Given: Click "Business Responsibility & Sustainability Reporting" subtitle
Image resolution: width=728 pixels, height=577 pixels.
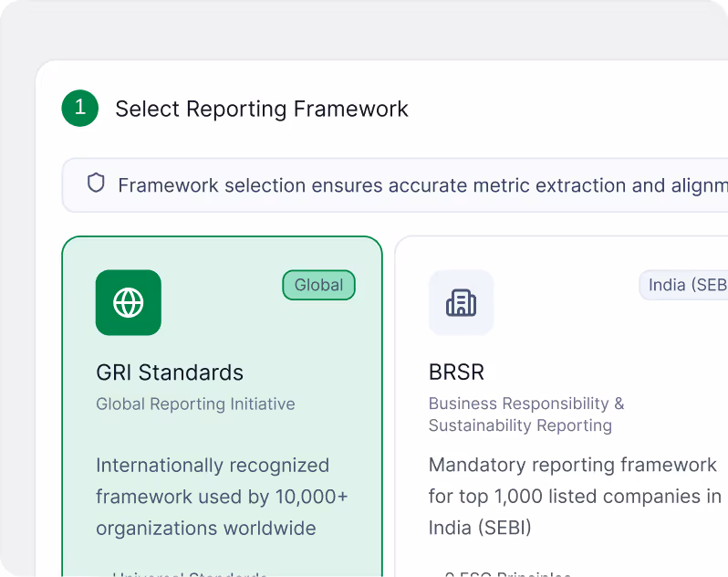Looking at the screenshot, I should pos(526,414).
